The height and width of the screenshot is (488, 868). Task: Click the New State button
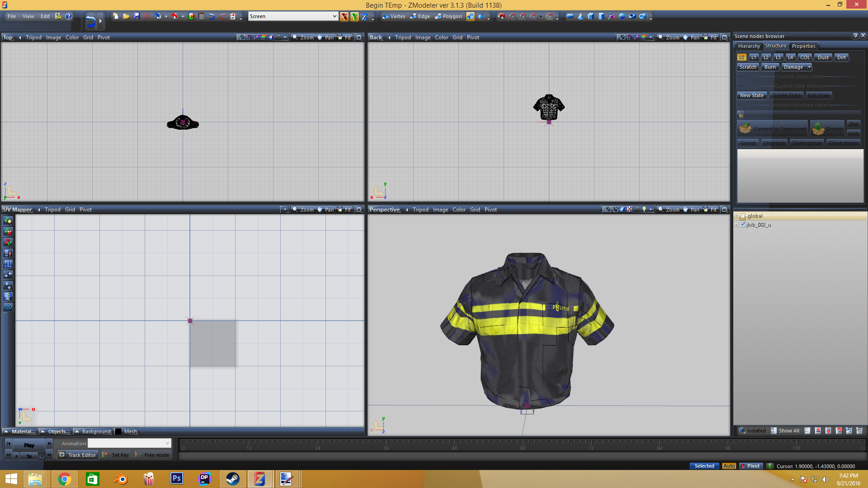[751, 95]
